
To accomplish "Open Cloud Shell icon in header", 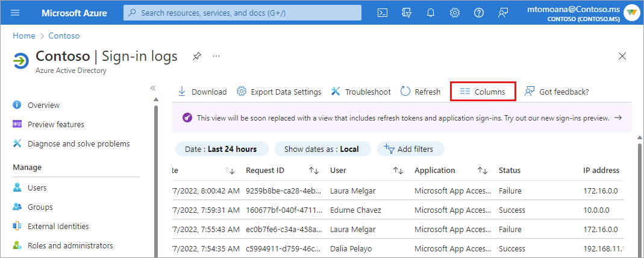I will [383, 13].
